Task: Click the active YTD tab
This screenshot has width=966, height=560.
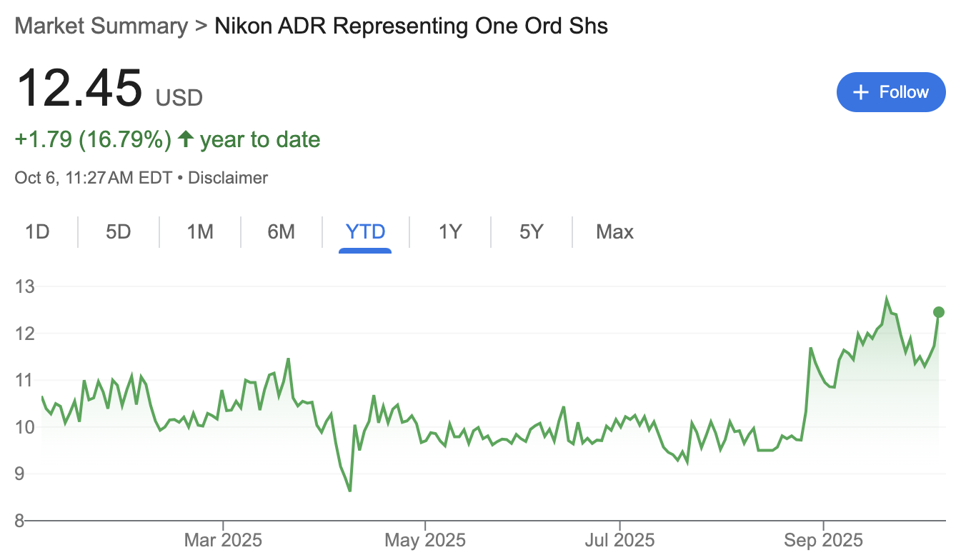Action: 365,232
